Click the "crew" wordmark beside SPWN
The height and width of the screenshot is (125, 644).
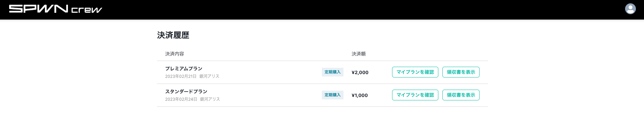pos(87,10)
